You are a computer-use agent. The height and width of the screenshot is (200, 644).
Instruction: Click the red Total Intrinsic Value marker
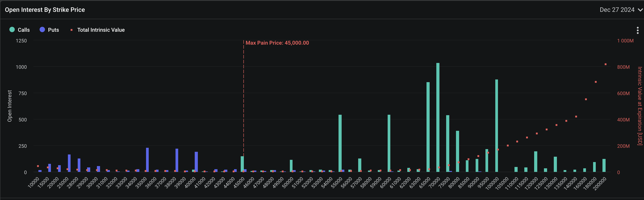click(71, 30)
